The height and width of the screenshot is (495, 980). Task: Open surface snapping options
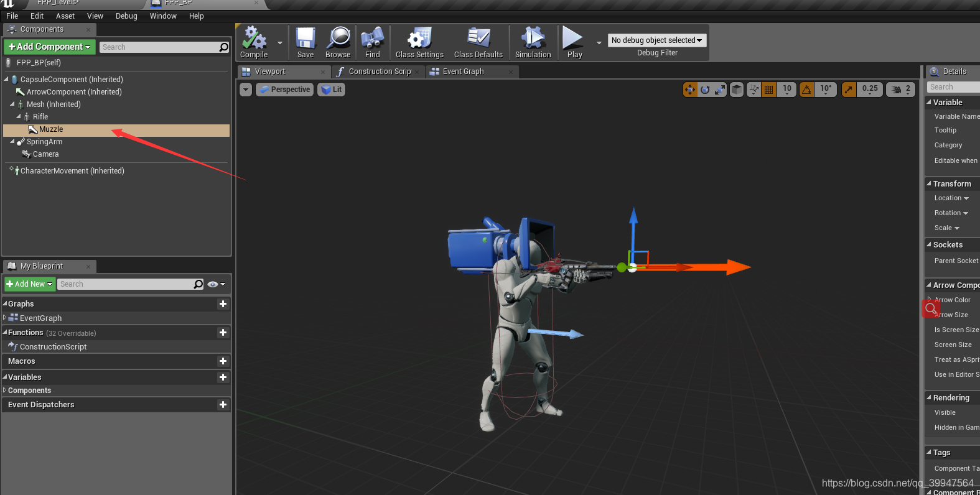[x=754, y=90]
